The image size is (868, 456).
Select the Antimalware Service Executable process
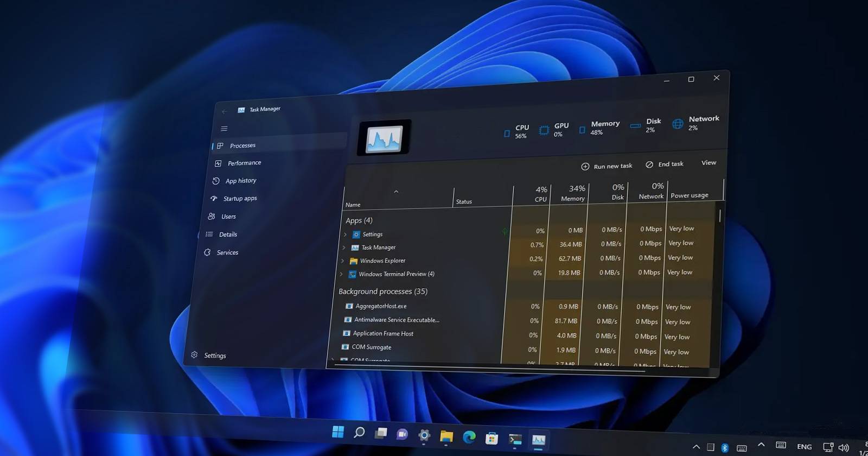click(x=397, y=320)
